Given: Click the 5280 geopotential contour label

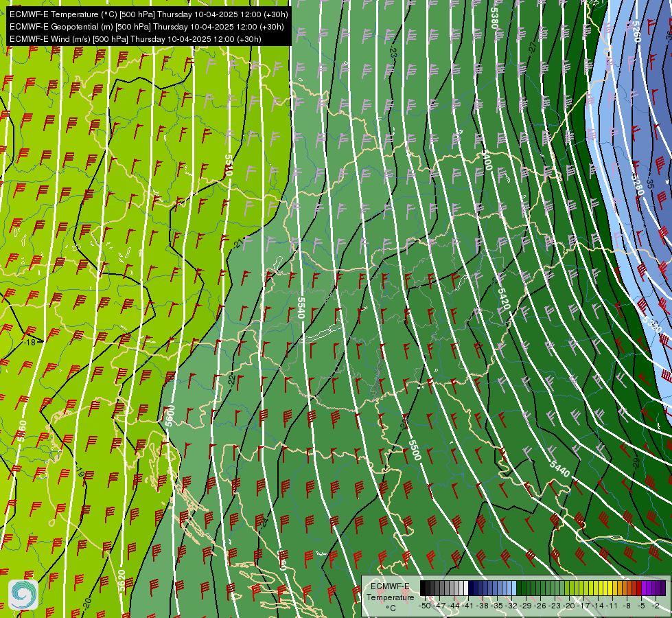Looking at the screenshot, I should 638,184.
